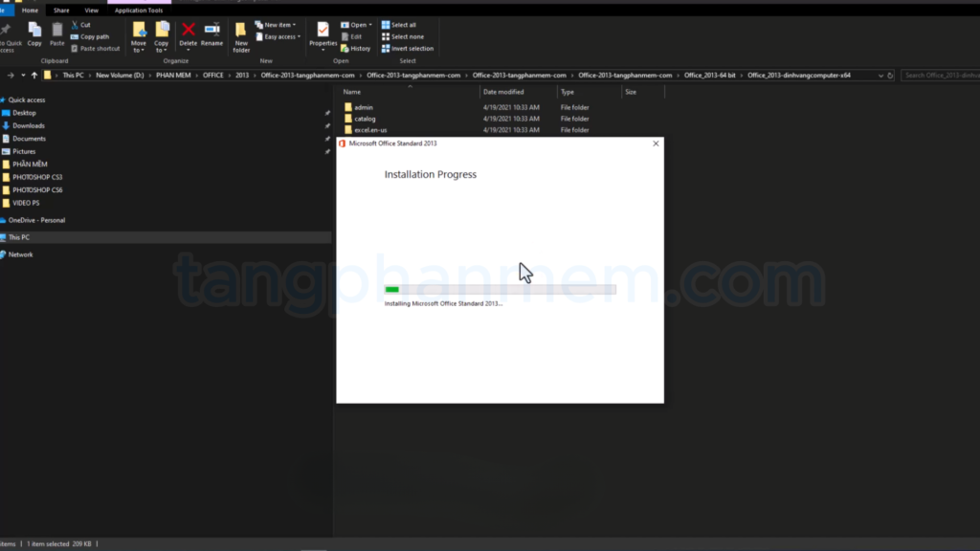Select the admin folder
The height and width of the screenshot is (551, 980).
(363, 107)
